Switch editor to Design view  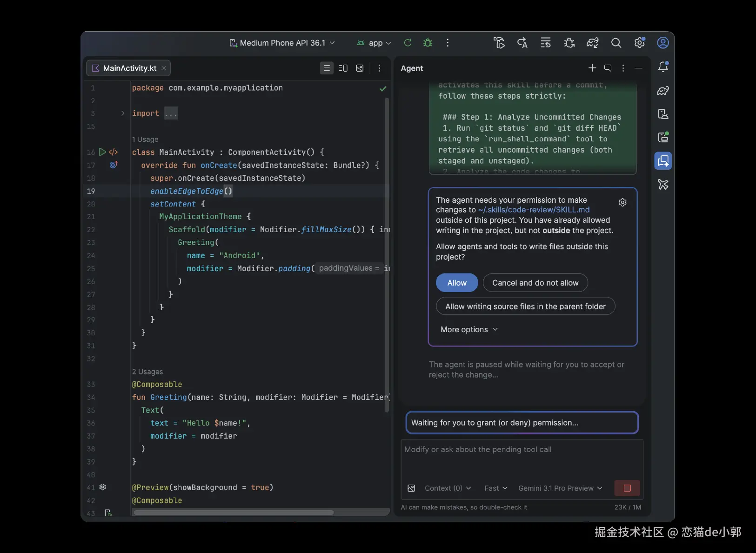click(x=360, y=68)
